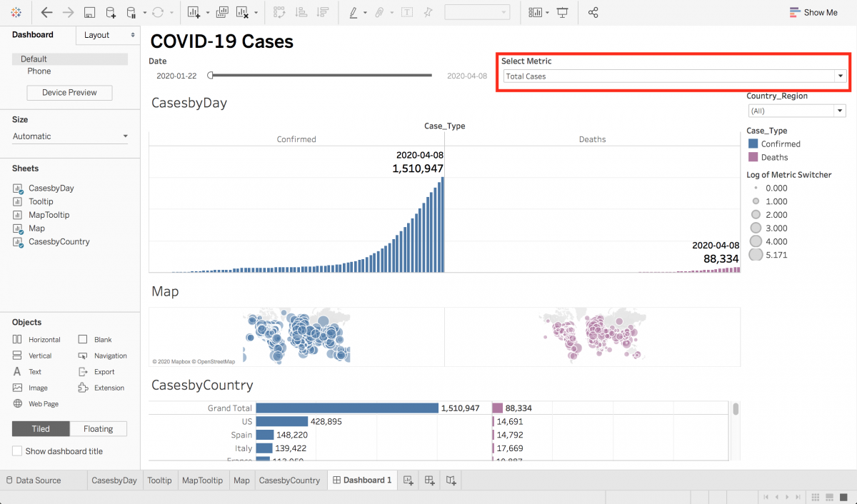Open the CasesbyCountry sheet tab
857x504 pixels.
pos(289,480)
